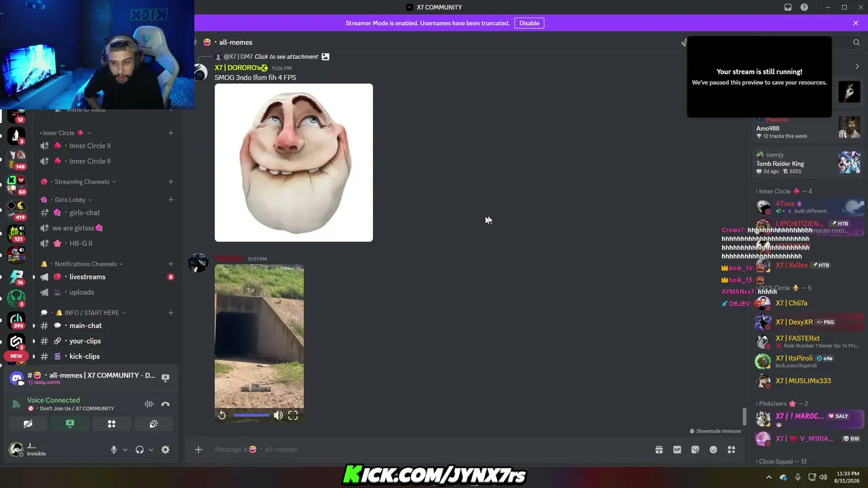Create channel in Girls Lobby category
The image size is (868, 488).
(171, 200)
